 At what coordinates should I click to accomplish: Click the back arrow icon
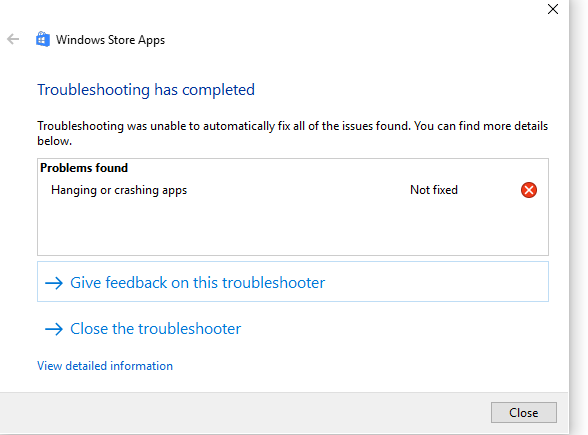coord(13,39)
